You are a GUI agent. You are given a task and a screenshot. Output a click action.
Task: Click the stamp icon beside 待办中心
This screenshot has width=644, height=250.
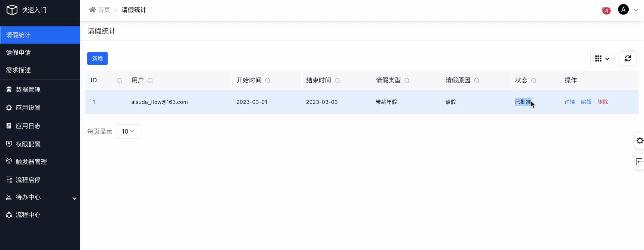pyautogui.click(x=9, y=197)
